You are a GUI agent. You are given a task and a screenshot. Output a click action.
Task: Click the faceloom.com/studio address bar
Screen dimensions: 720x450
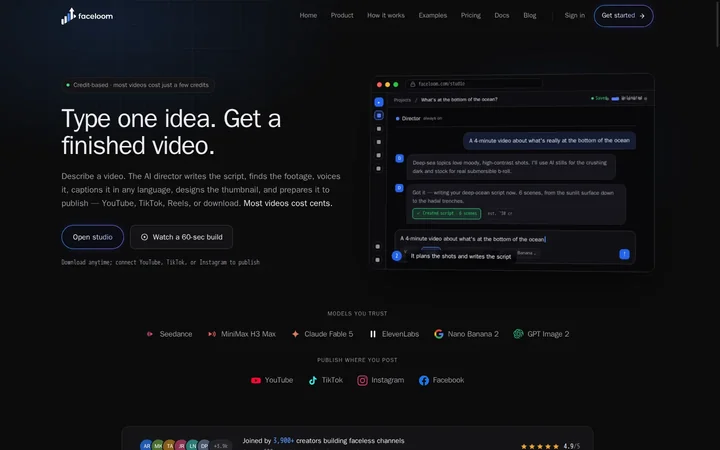tap(473, 84)
